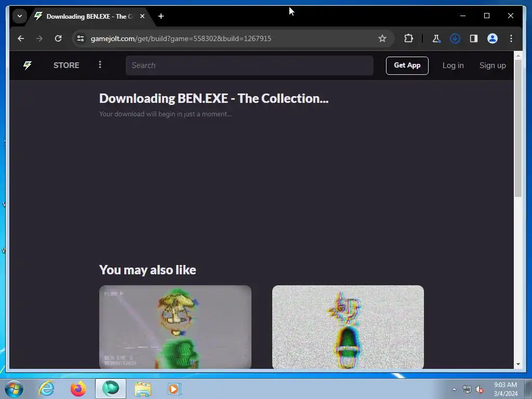
Task: Open the STORE section
Action: (66, 65)
